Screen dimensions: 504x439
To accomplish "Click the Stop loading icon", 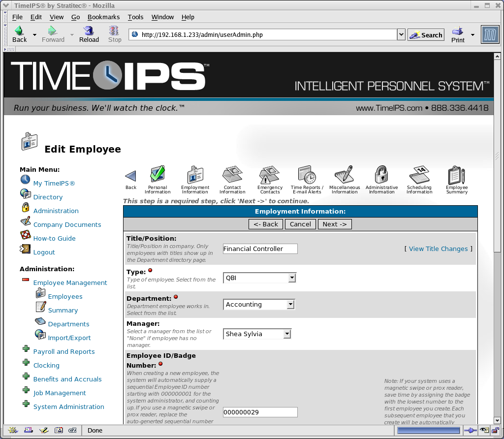I will pyautogui.click(x=114, y=31).
